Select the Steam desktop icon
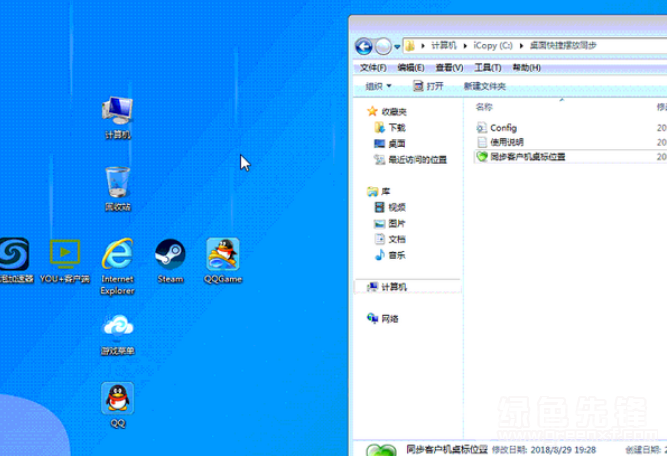Image resolution: width=667 pixels, height=456 pixels. pos(170,260)
